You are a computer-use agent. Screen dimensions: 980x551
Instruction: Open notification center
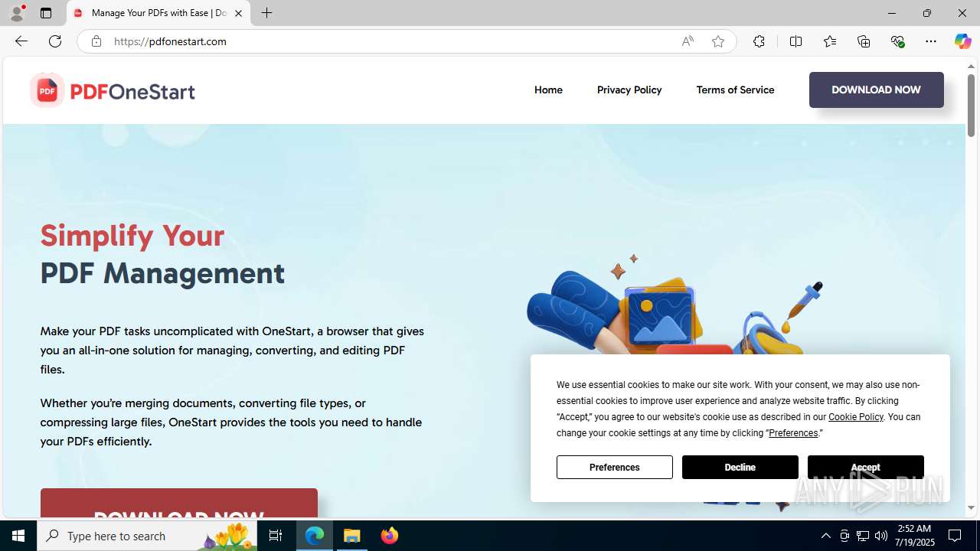click(955, 536)
